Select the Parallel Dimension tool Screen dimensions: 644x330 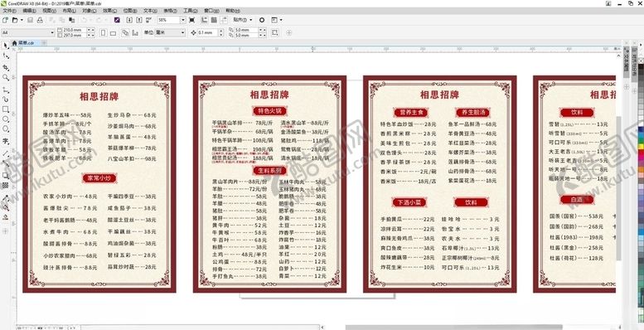[5, 153]
